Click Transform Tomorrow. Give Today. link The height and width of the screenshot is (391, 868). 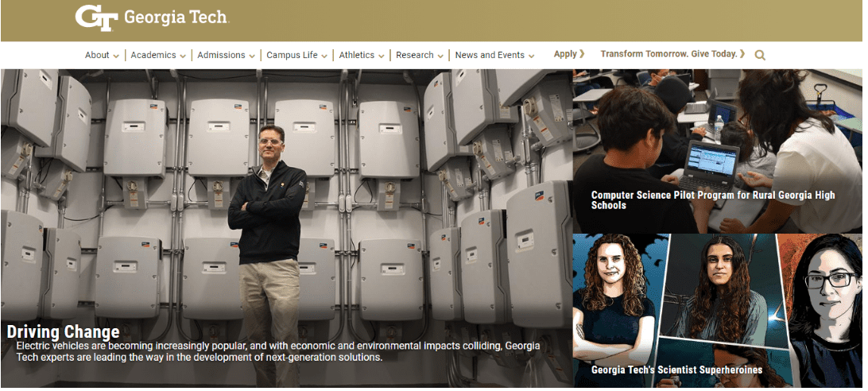click(668, 54)
